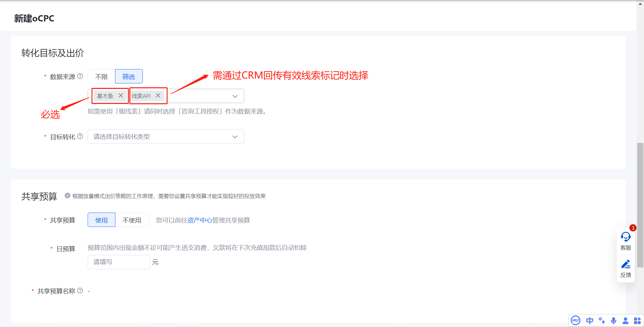Image resolution: width=644 pixels, height=327 pixels.
Task: Click the 日预算 amount input field
Action: click(119, 262)
